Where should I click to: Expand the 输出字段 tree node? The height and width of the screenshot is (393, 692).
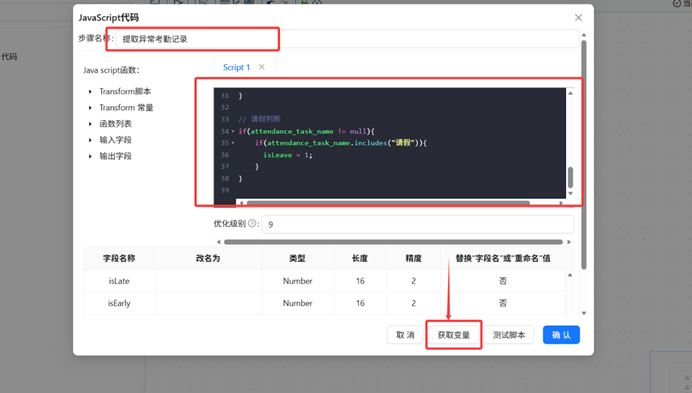(x=90, y=156)
